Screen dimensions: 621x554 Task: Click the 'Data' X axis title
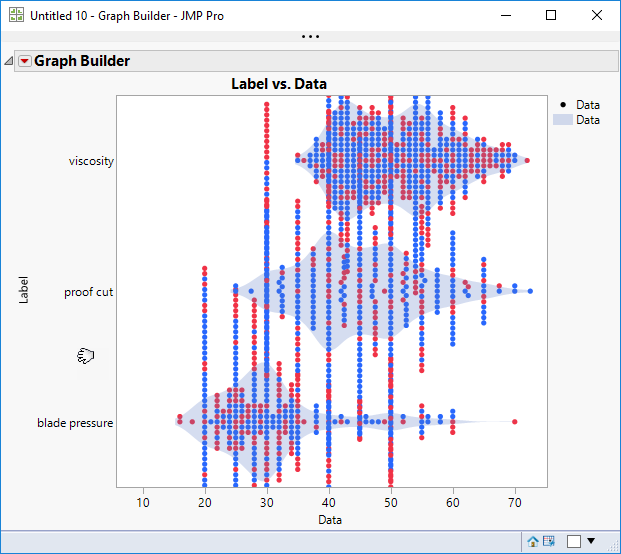pyautogui.click(x=330, y=520)
